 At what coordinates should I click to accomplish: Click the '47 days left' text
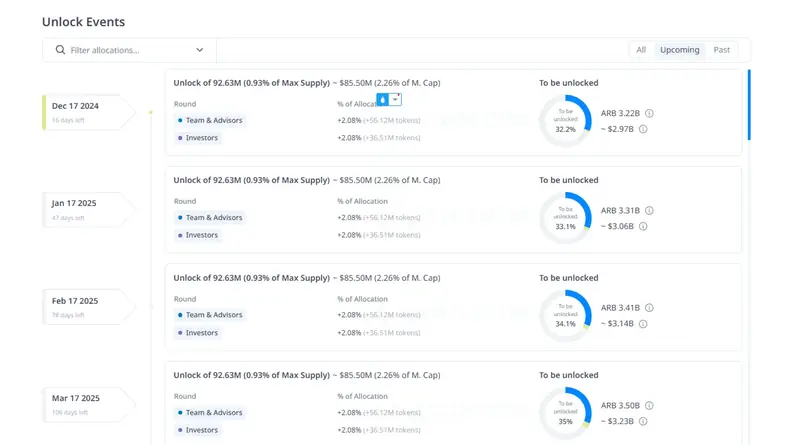68,218
